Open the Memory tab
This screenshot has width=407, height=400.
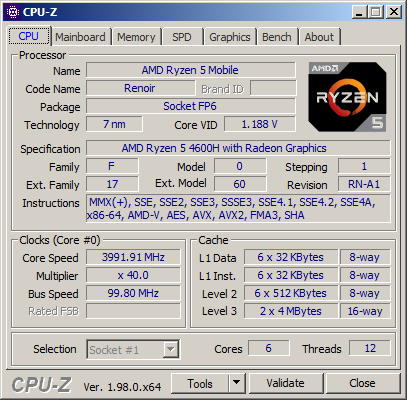pyautogui.click(x=136, y=37)
